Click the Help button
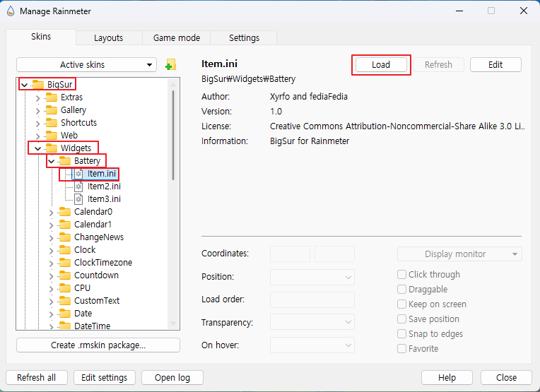The image size is (540, 392). [447, 378]
